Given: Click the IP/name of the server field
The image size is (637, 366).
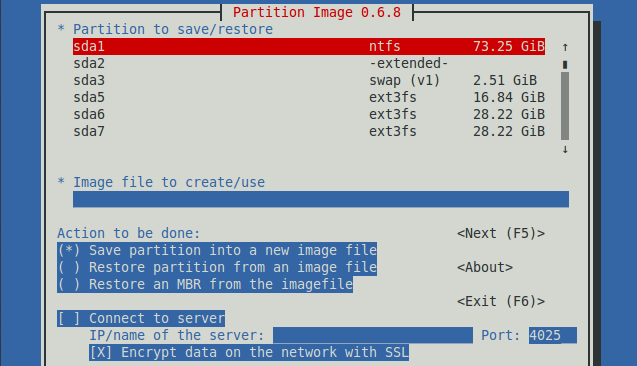Looking at the screenshot, I should click(373, 336).
